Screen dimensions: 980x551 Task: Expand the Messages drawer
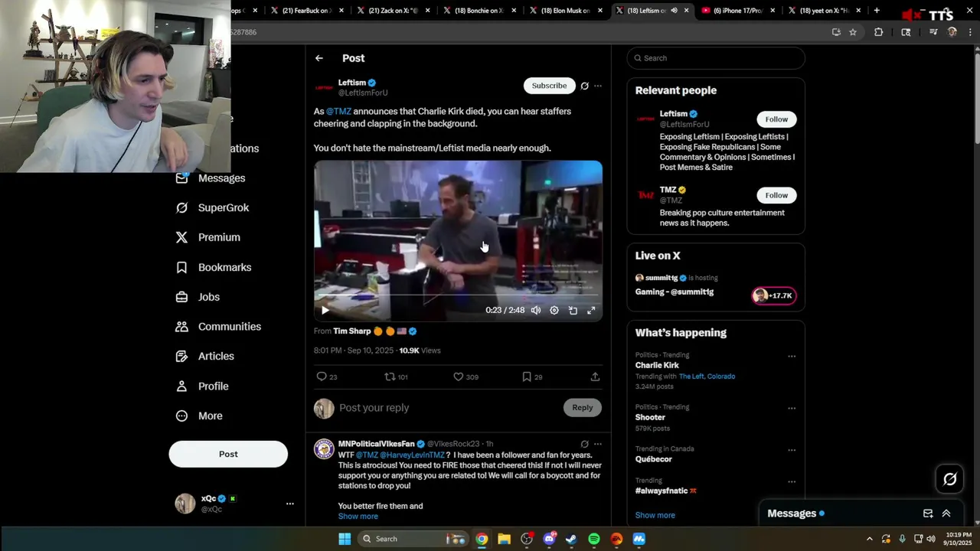[x=946, y=514]
